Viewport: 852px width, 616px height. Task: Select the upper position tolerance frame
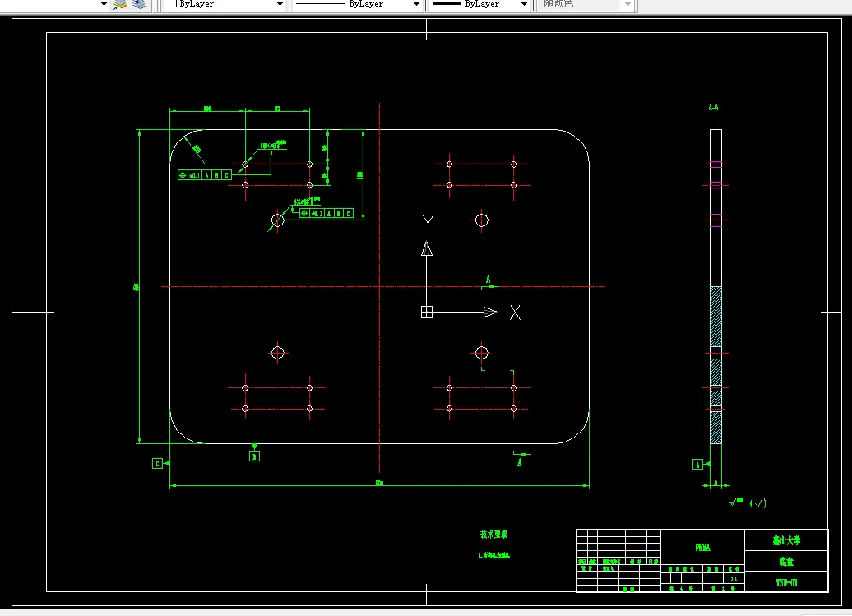204,175
